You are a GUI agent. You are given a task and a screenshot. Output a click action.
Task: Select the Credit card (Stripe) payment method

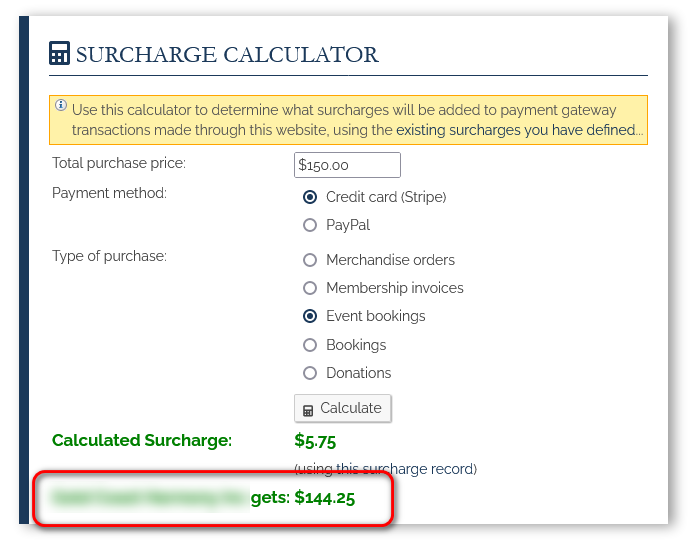310,197
